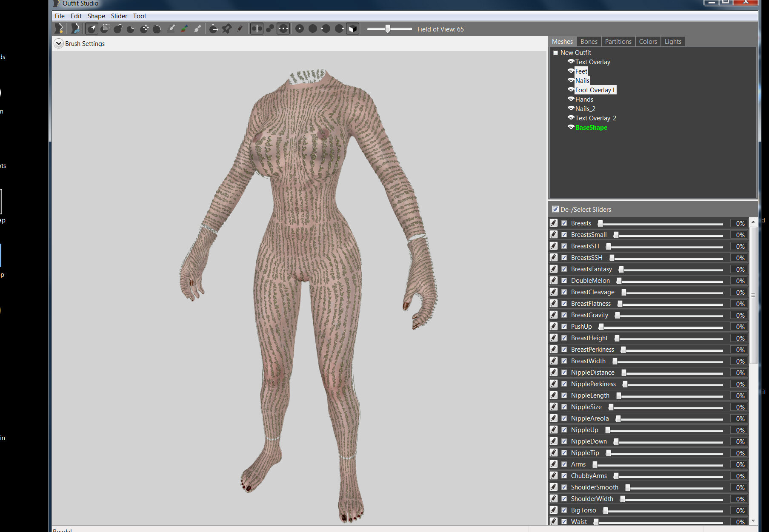The width and height of the screenshot is (769, 532).
Task: Select the Alpha brush tool
Action: (197, 28)
